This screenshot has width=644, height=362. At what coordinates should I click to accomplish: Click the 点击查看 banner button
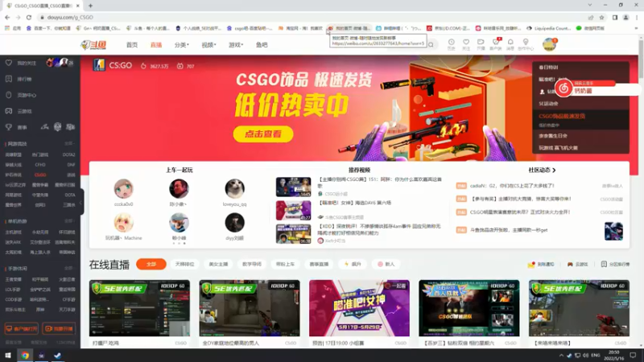[x=263, y=134]
